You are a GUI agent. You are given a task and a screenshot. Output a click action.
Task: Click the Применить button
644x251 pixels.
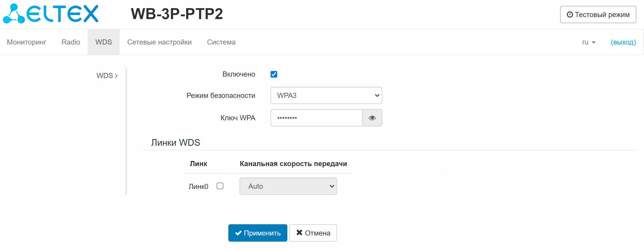tap(258, 233)
